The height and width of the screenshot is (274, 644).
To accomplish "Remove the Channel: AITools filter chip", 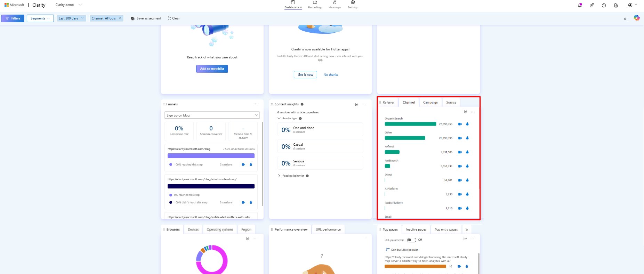I will point(120,18).
